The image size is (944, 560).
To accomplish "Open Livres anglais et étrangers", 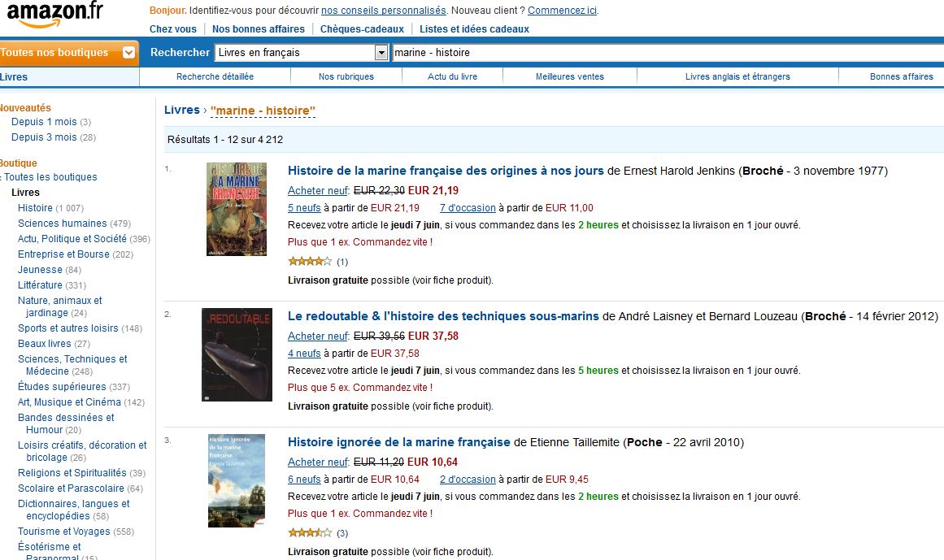I will coord(737,76).
